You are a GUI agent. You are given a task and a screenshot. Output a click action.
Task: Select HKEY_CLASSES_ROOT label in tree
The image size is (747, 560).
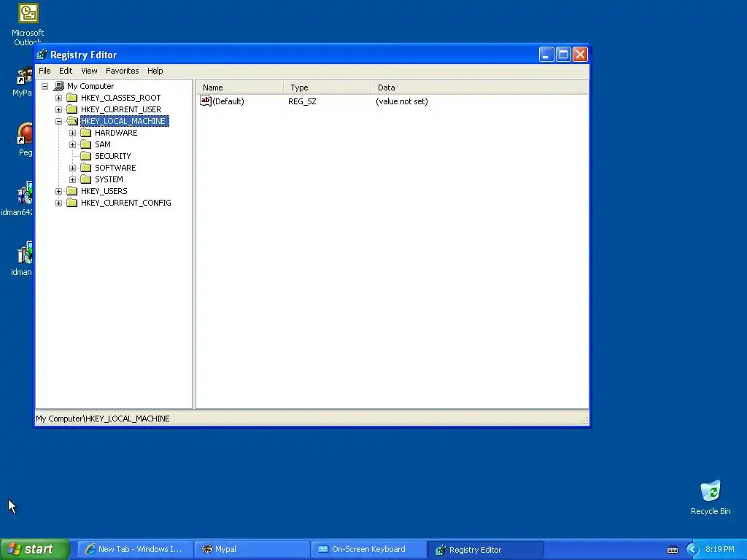coord(120,98)
